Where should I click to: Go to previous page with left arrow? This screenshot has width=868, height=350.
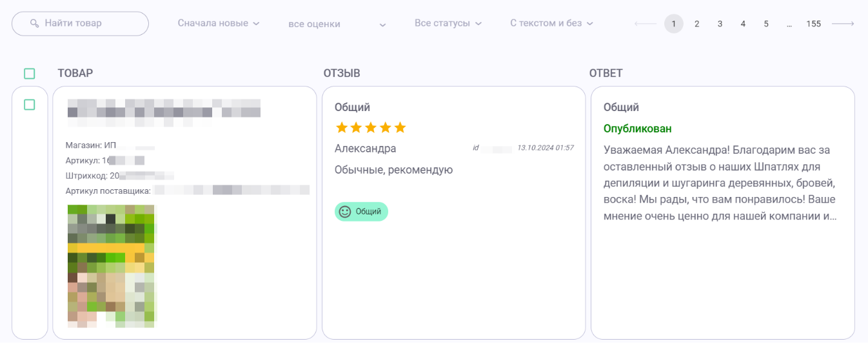tap(645, 24)
